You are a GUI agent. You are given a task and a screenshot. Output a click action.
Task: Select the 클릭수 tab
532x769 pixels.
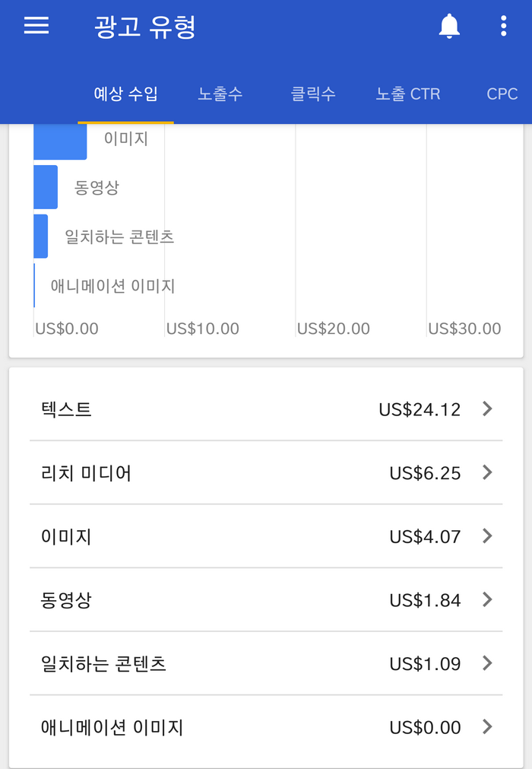[313, 94]
